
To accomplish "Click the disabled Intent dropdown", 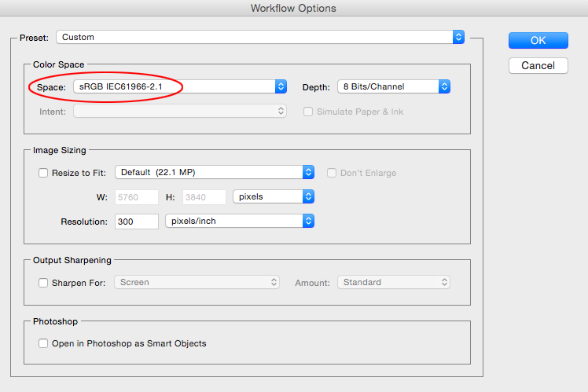I will click(x=179, y=112).
